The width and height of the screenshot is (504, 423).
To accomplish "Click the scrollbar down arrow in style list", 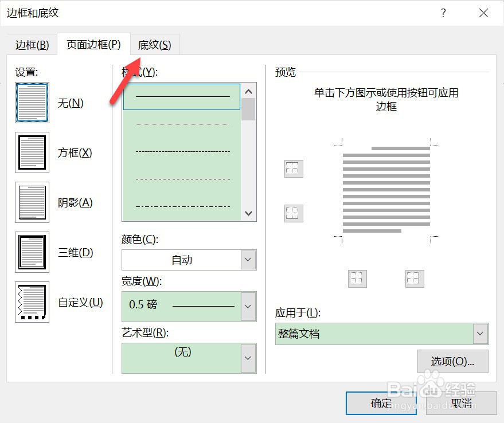I will click(x=248, y=213).
